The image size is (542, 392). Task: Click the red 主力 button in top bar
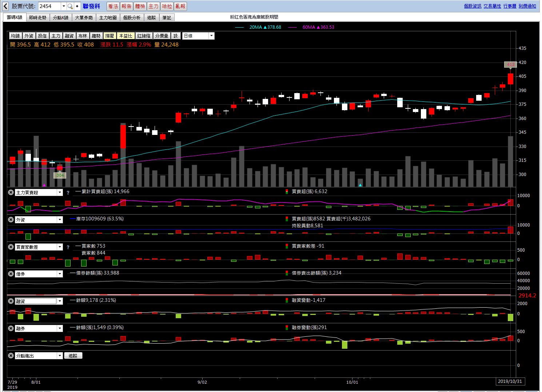154,6
